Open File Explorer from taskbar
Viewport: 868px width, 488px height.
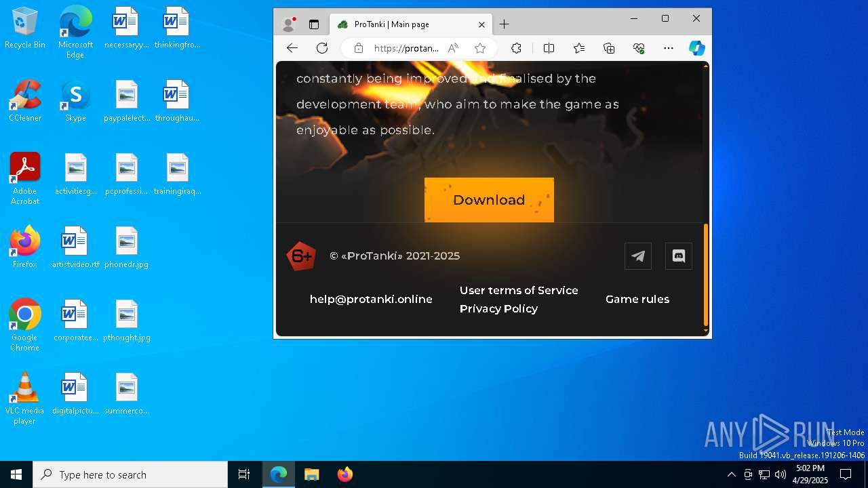click(312, 474)
